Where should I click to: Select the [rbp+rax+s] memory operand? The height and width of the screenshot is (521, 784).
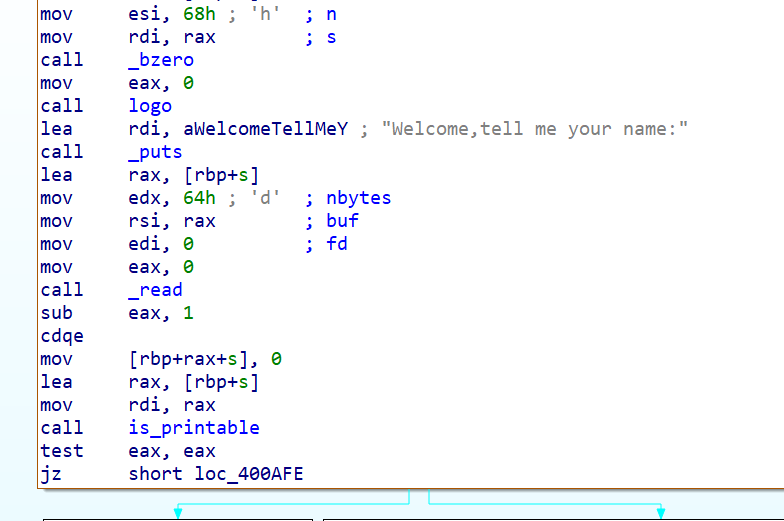tap(188, 359)
